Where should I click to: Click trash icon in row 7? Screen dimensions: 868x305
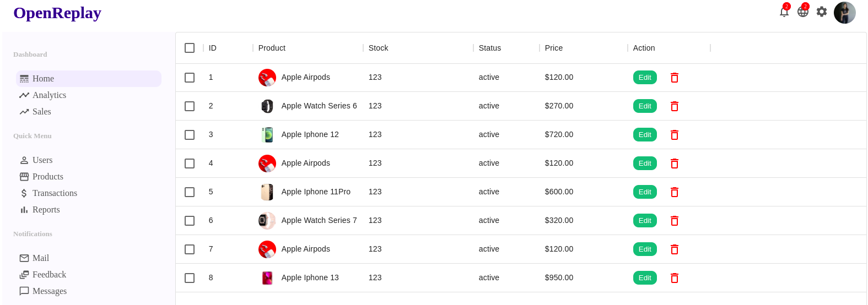[x=674, y=249]
